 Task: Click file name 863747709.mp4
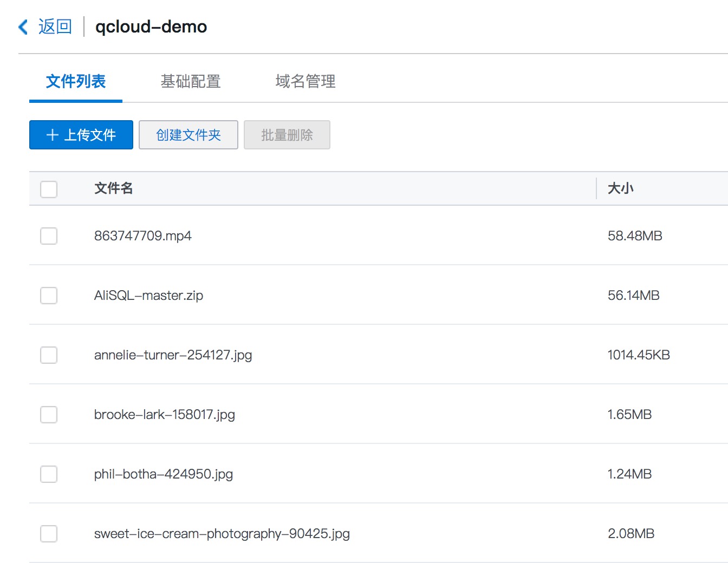(143, 236)
